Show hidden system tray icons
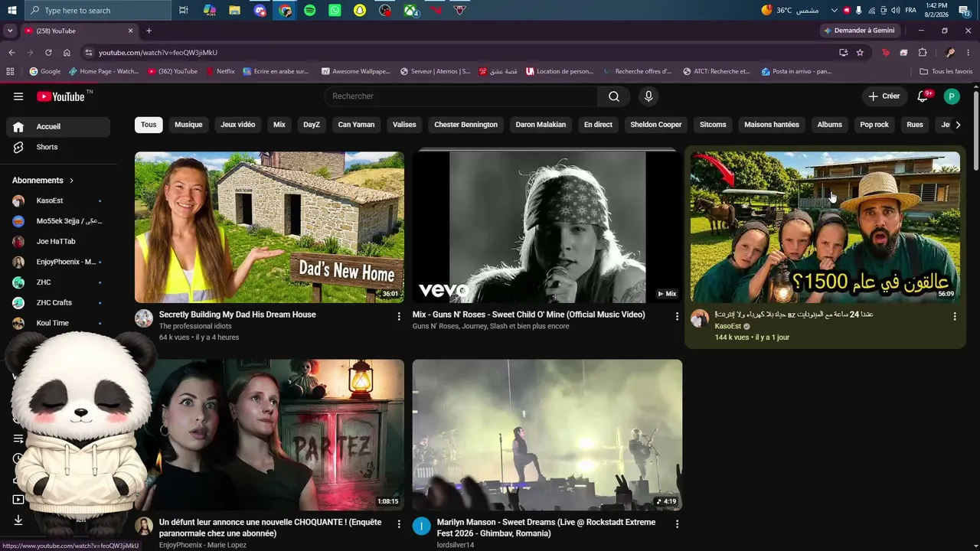The width and height of the screenshot is (980, 551). tap(835, 10)
